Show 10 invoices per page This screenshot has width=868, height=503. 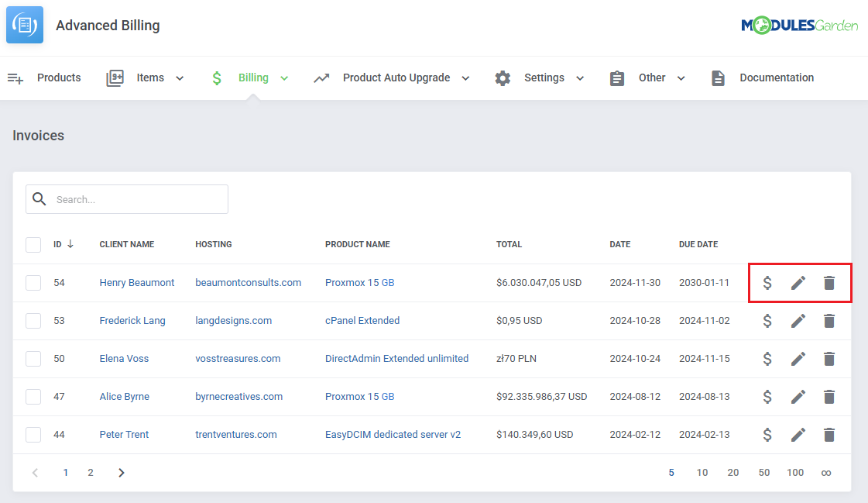click(x=702, y=473)
